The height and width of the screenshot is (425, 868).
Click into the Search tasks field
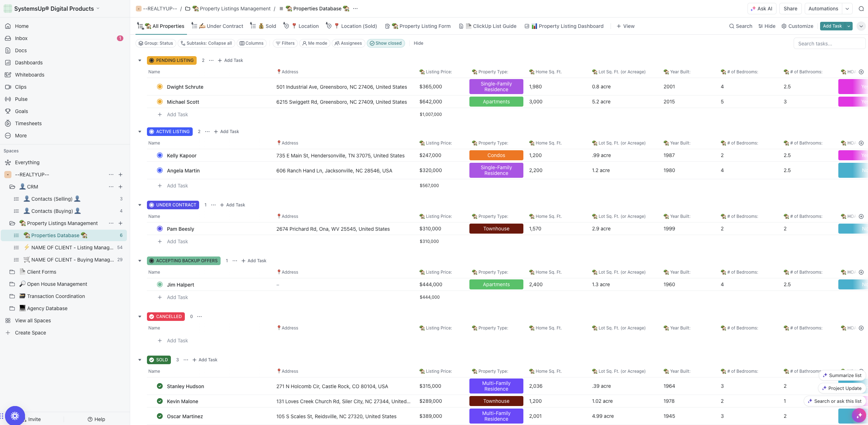[829, 44]
